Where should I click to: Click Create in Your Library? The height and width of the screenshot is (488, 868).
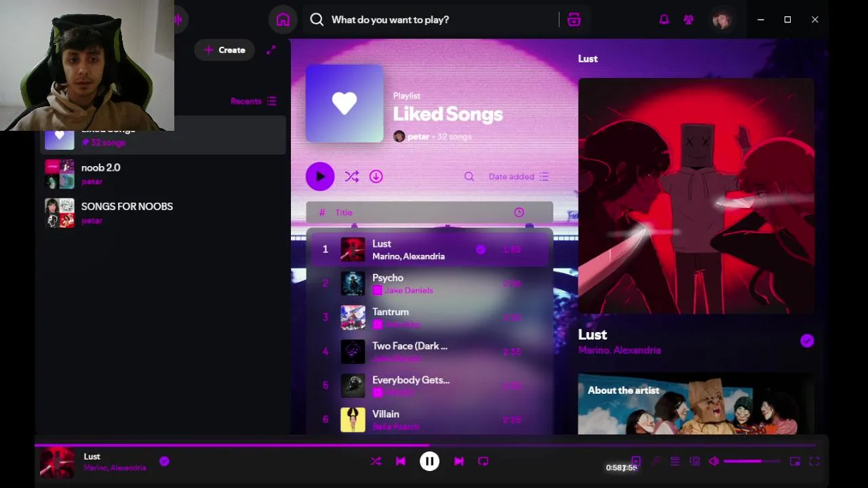tap(224, 50)
